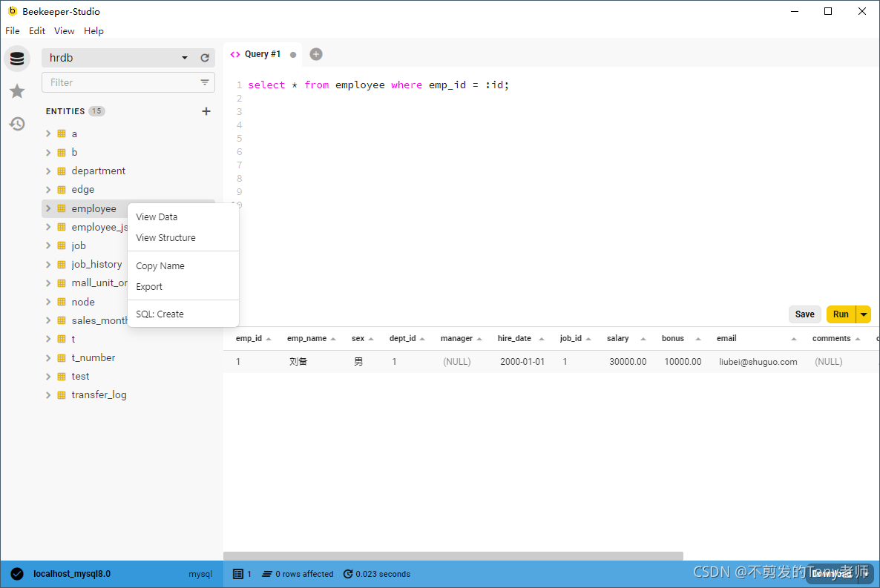
Task: Click the Filter entities input field
Action: tap(119, 82)
